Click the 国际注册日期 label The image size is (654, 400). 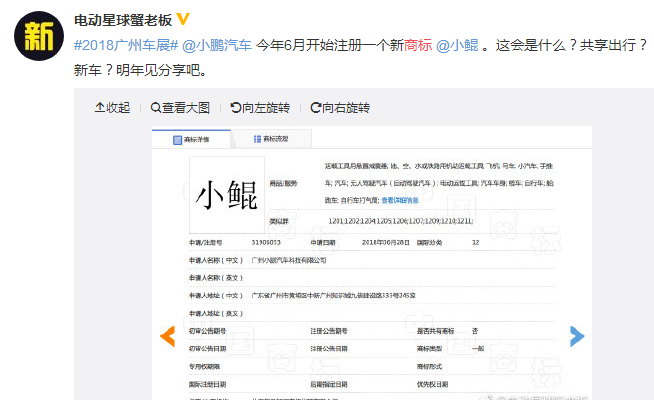point(207,385)
